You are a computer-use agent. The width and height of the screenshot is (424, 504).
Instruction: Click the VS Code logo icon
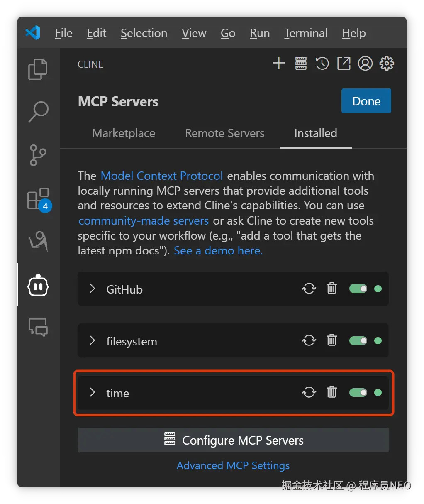pos(33,33)
